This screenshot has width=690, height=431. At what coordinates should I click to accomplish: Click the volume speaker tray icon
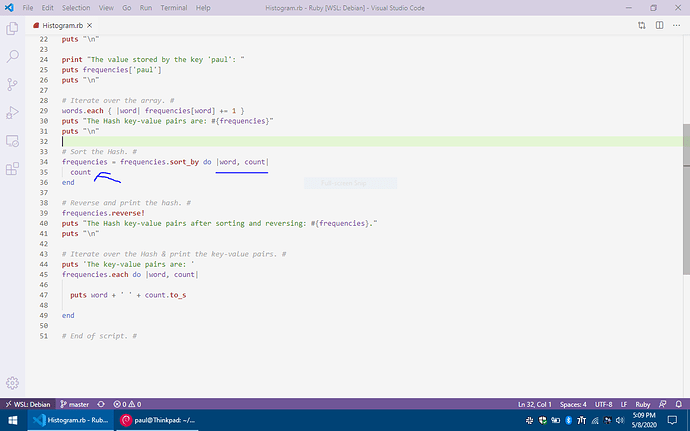620,420
